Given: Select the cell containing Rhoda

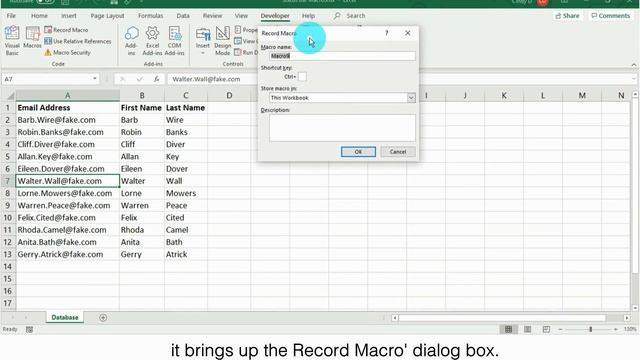Looking at the screenshot, I should [x=142, y=230].
